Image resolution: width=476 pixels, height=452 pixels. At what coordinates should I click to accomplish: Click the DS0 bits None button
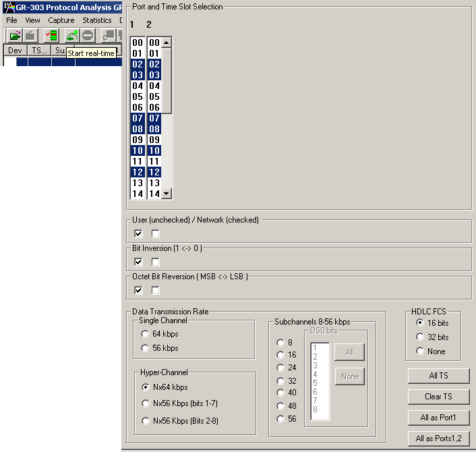(x=350, y=376)
